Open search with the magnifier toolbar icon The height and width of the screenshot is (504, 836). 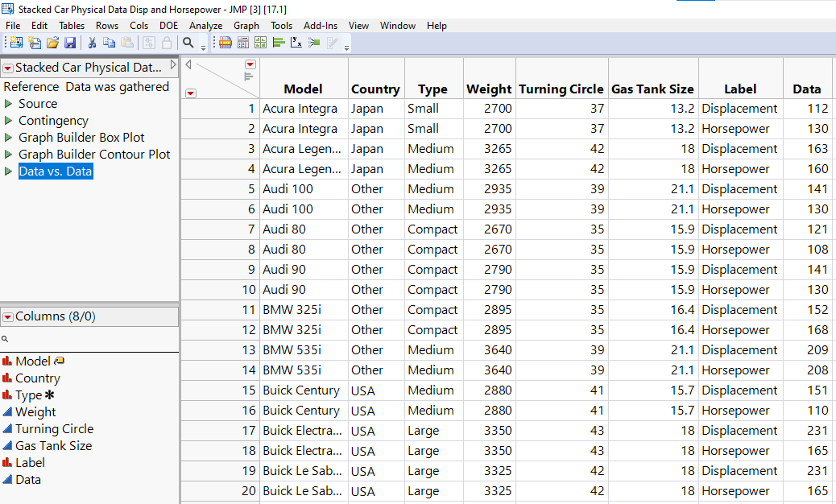[187, 43]
